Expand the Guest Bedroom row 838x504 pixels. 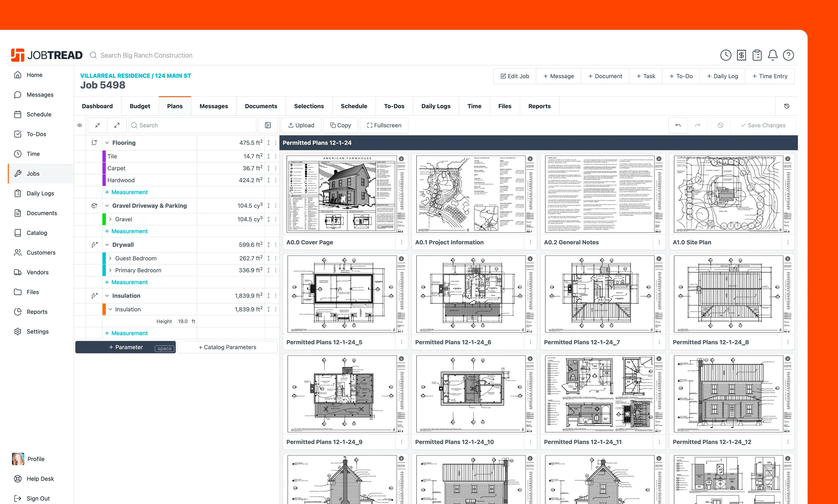pyautogui.click(x=110, y=259)
